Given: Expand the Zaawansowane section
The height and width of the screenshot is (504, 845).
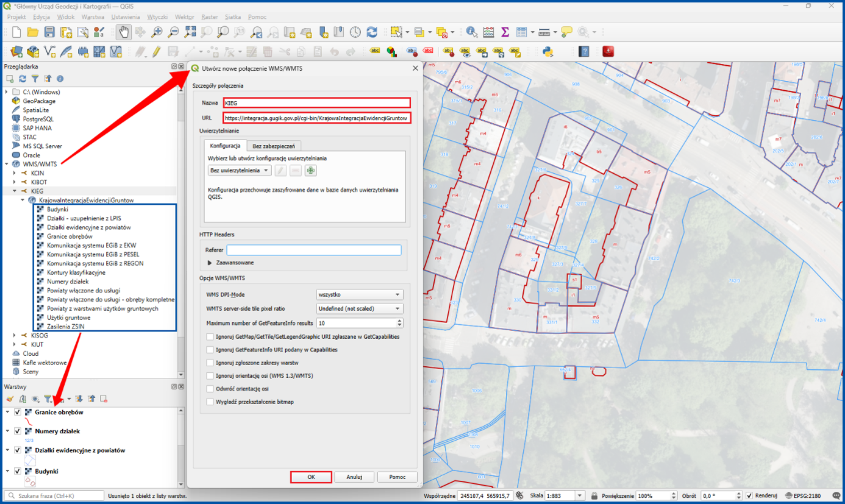Looking at the screenshot, I should (x=210, y=263).
